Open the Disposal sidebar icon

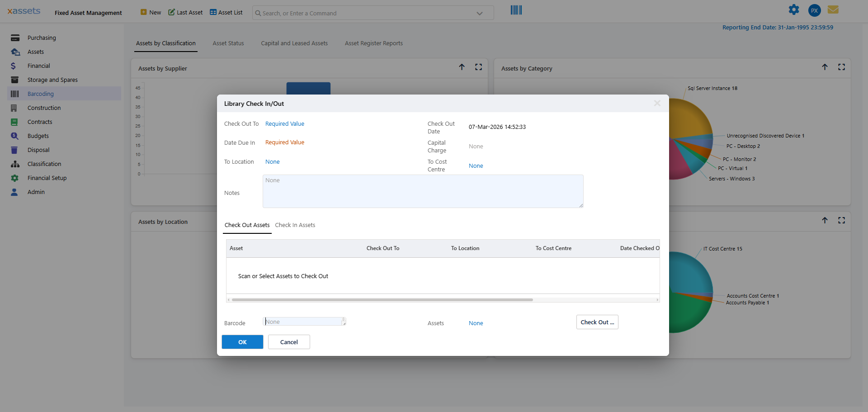(x=15, y=150)
